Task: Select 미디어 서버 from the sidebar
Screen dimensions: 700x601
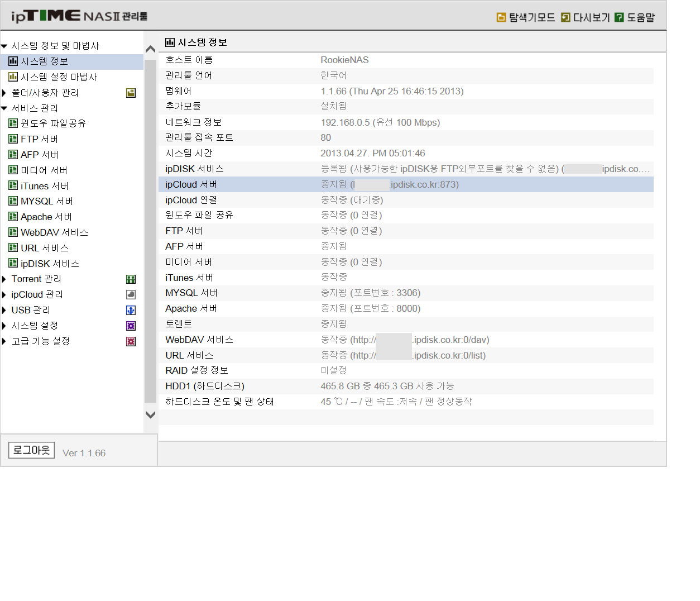Action: (44, 170)
